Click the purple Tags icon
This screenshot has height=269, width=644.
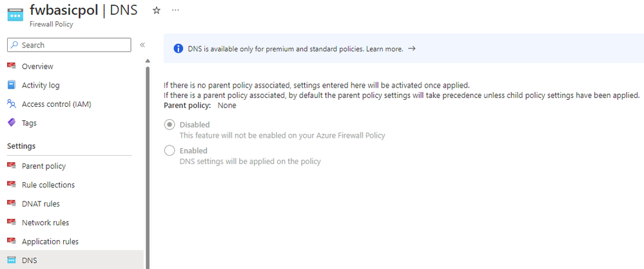click(x=12, y=123)
